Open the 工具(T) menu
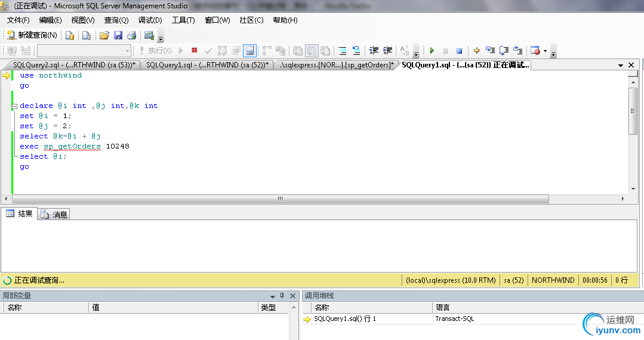 click(x=183, y=20)
